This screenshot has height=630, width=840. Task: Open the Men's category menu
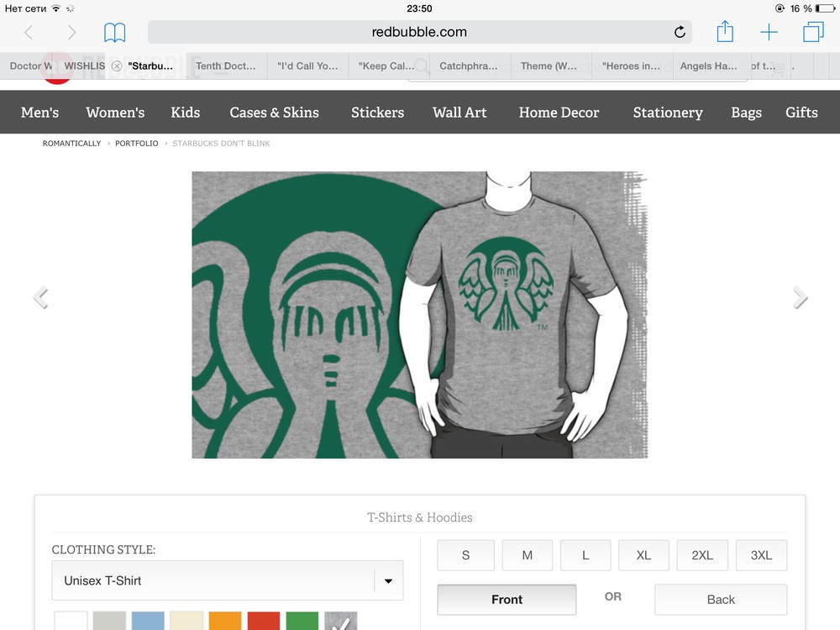pyautogui.click(x=40, y=113)
